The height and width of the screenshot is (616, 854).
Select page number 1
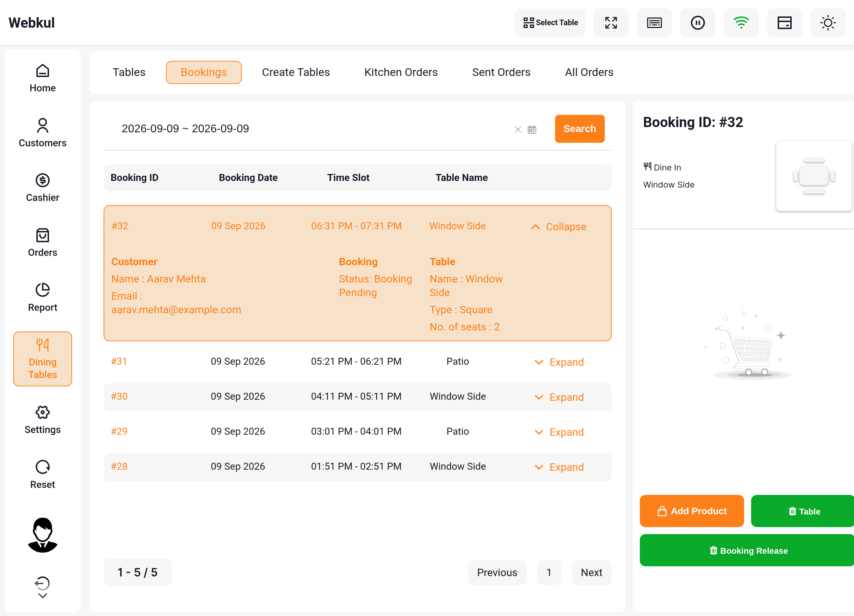coord(549,572)
